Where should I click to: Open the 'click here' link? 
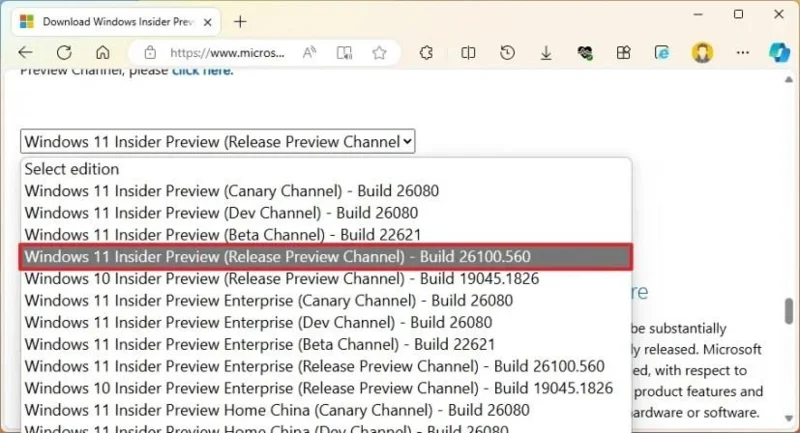pyautogui.click(x=203, y=71)
